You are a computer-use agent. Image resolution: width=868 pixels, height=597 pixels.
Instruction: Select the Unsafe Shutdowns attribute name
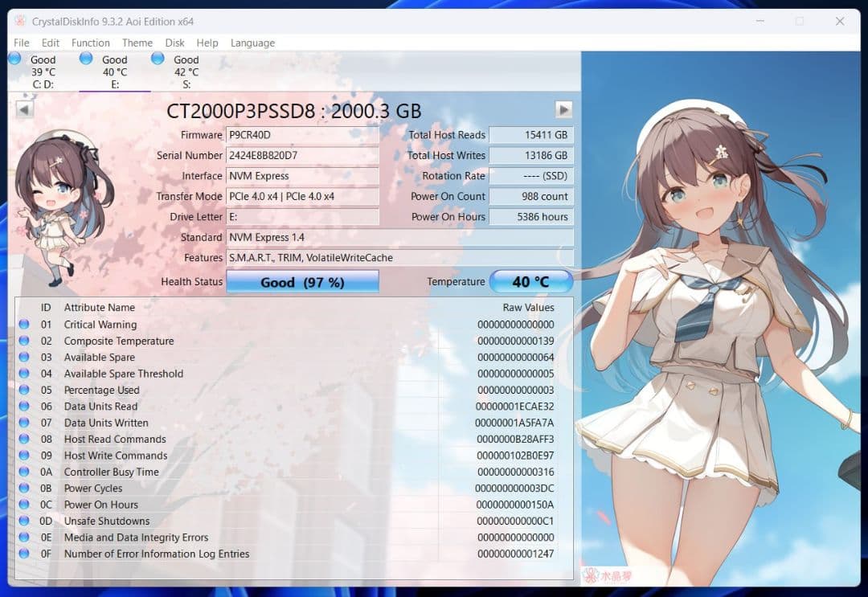click(x=107, y=521)
